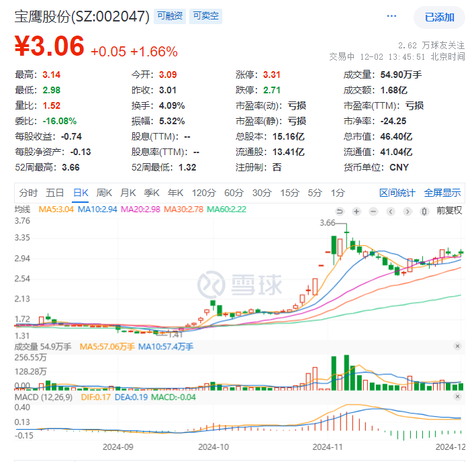Click the MA5:3.04 moving average label
Screen dimensions: 476x462
pyautogui.click(x=56, y=210)
